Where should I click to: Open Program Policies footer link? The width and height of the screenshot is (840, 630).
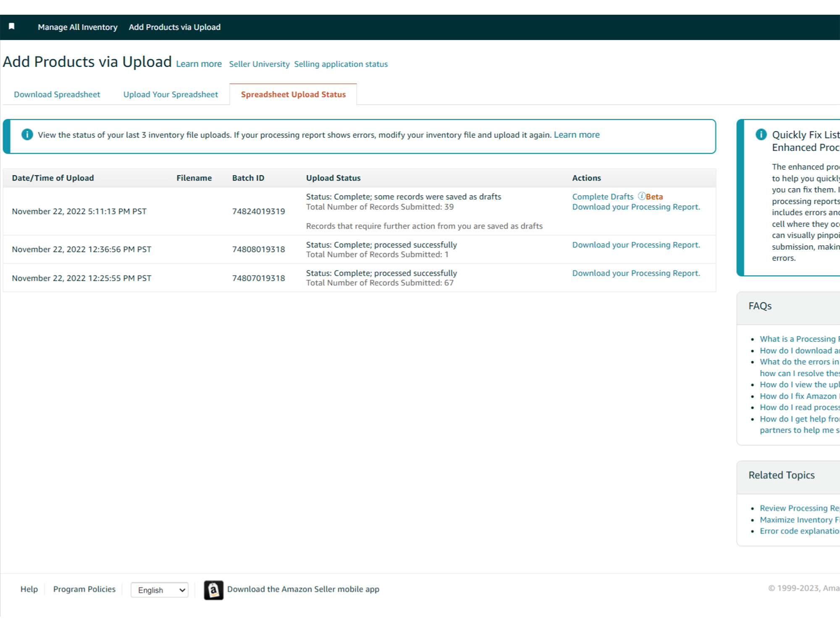click(x=84, y=589)
